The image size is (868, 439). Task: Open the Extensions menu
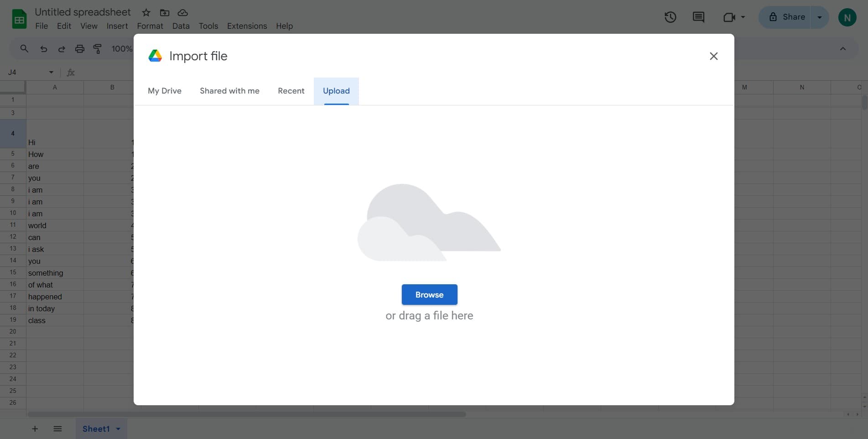pyautogui.click(x=247, y=26)
